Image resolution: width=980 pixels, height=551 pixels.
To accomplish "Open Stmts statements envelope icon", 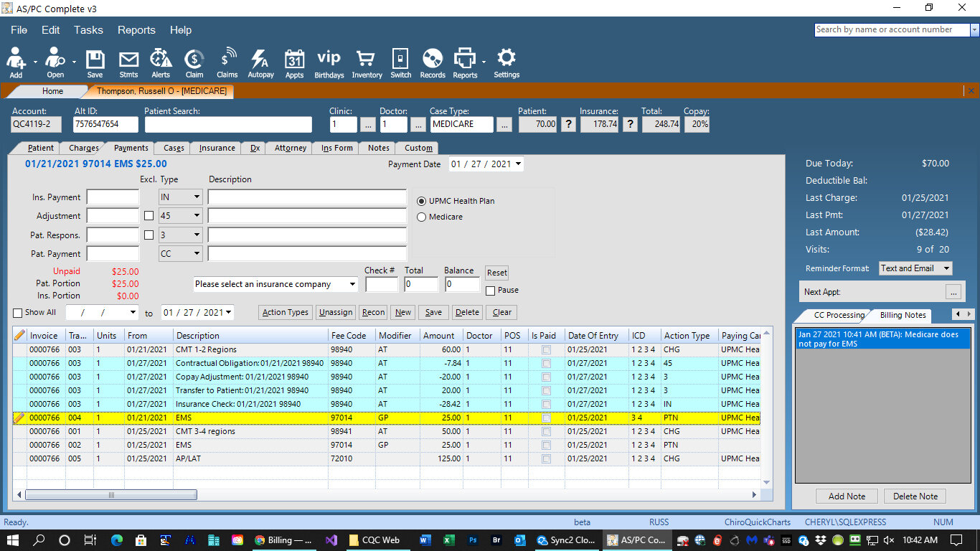I will click(128, 63).
